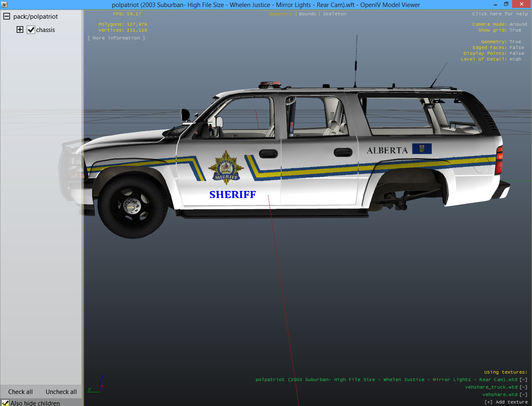Click the Check all button
Screen dimensions: 532x406
20,392
